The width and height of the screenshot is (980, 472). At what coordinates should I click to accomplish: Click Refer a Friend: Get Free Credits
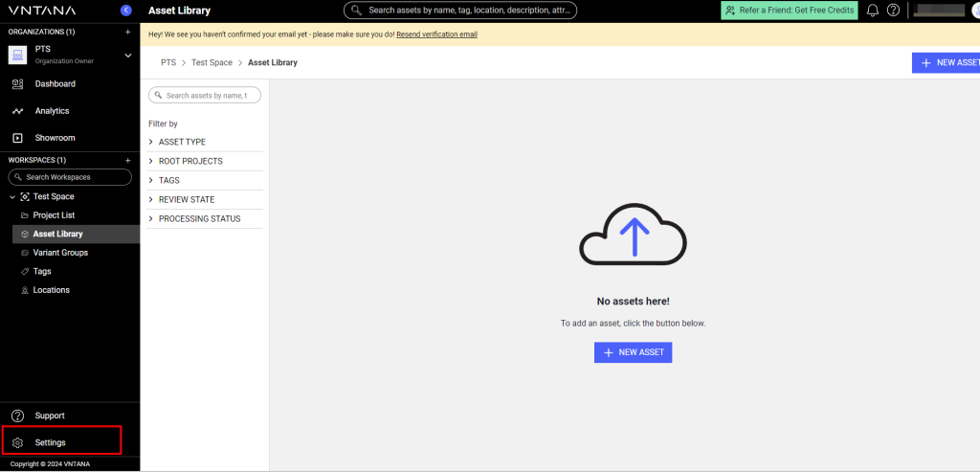coord(790,11)
